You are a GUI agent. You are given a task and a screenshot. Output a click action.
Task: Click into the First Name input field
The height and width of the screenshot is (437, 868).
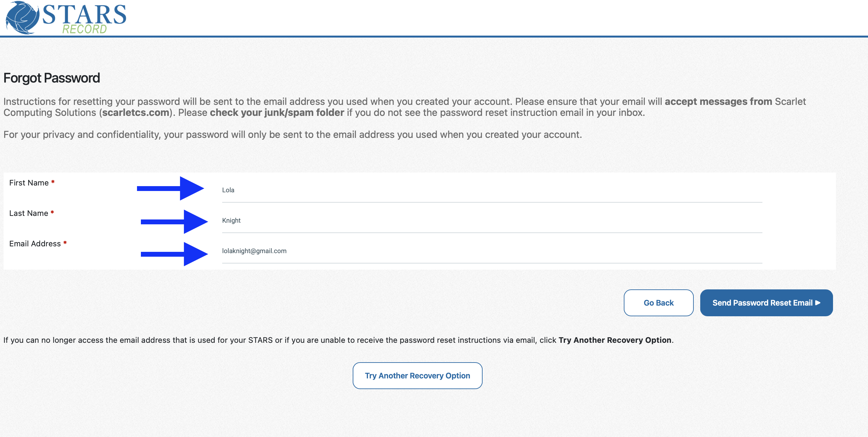492,190
